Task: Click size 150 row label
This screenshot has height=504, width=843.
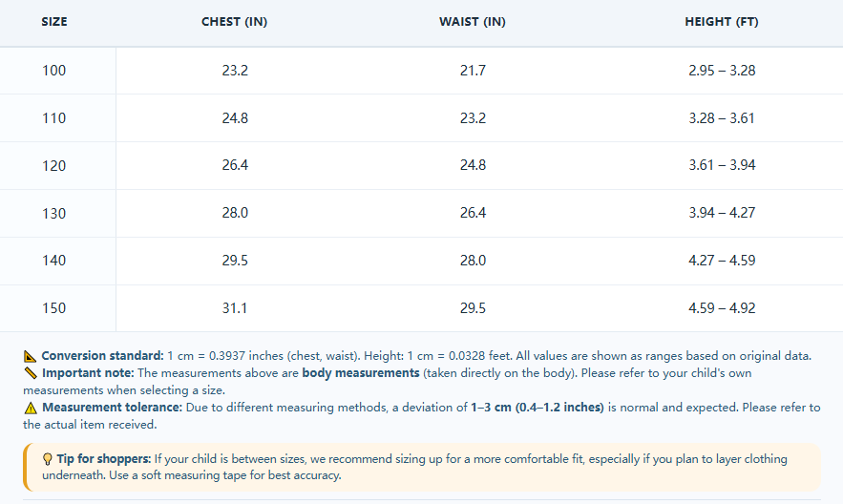Action: [x=54, y=308]
